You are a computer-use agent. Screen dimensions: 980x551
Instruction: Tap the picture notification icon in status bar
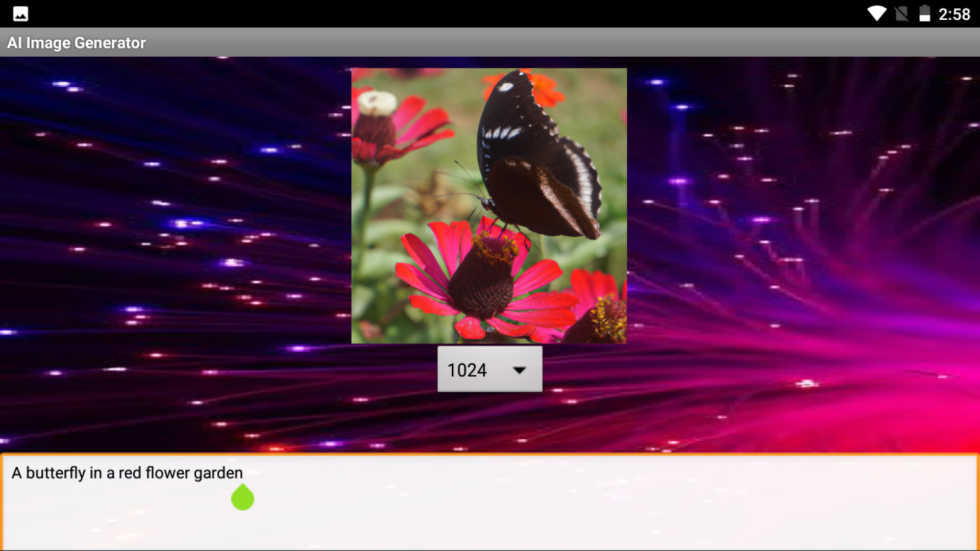pyautogui.click(x=20, y=14)
